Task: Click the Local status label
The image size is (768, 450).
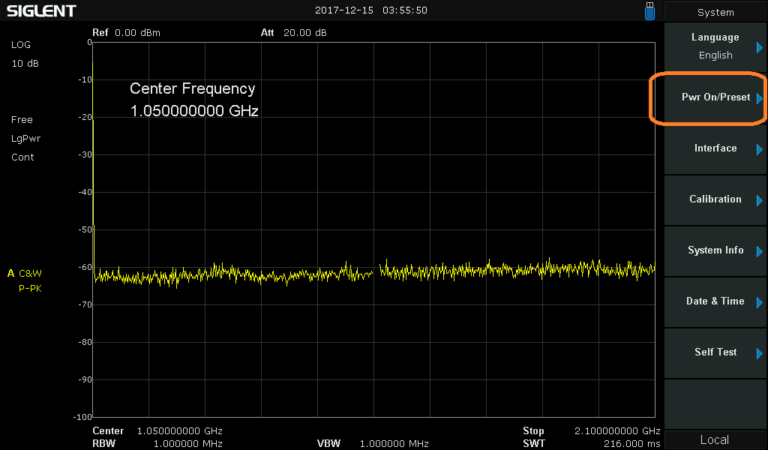Action: 714,440
